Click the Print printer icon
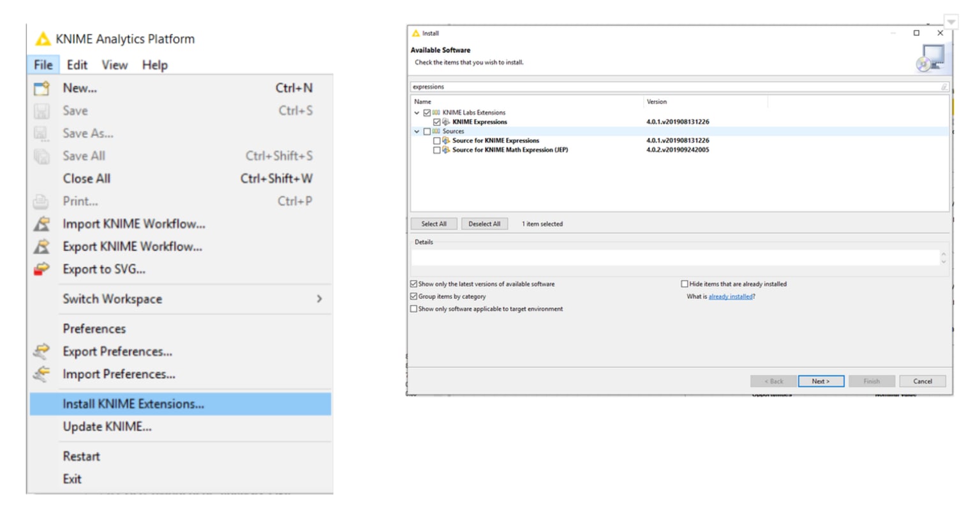Image resolution: width=980 pixels, height=509 pixels. click(x=41, y=201)
